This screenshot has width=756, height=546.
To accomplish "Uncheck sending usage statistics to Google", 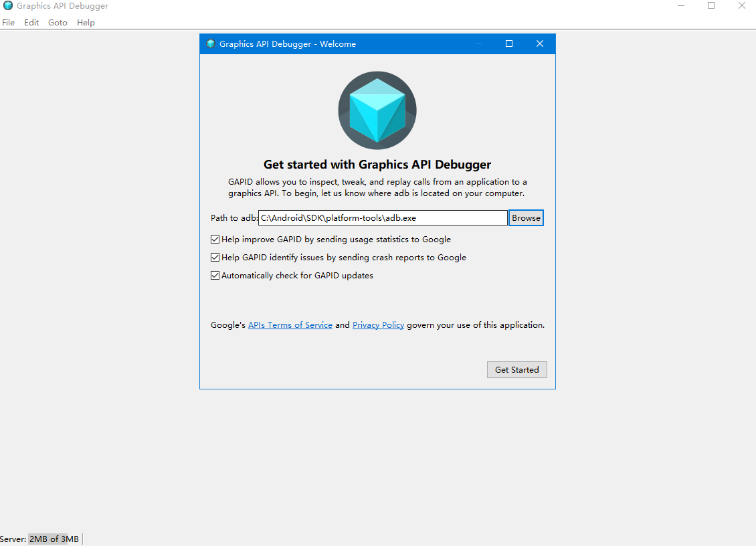I will point(215,240).
